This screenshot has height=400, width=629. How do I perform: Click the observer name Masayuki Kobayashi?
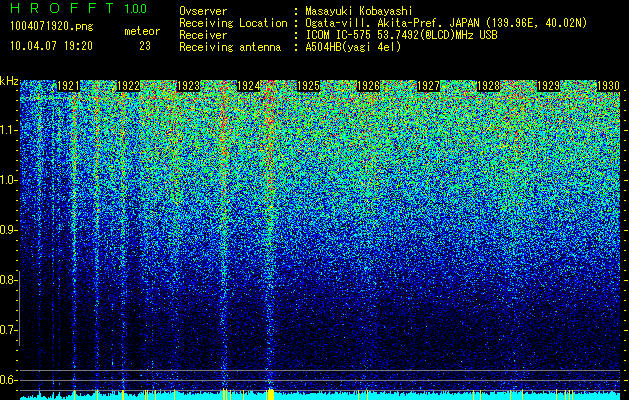tap(359, 11)
